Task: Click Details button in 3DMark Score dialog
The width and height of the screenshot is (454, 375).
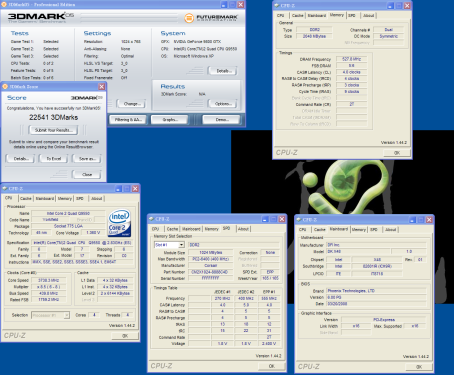Action: 21,159
